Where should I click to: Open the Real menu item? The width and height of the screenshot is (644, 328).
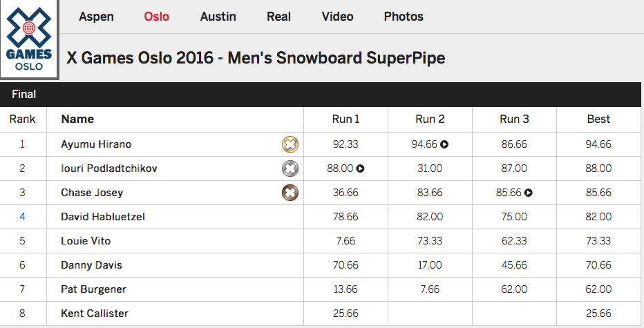(278, 17)
